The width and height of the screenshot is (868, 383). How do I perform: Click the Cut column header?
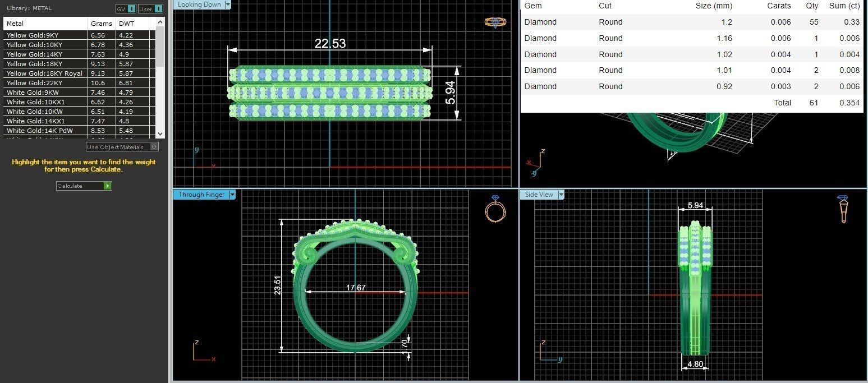[605, 6]
